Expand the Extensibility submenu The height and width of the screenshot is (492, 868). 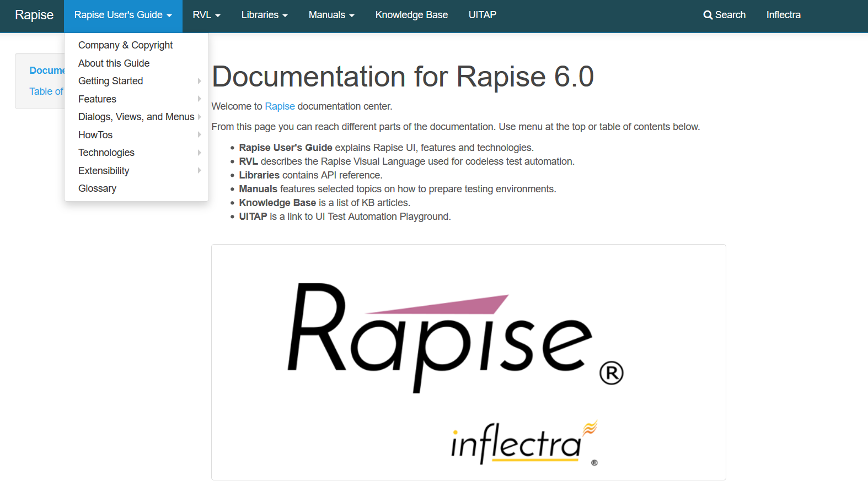point(104,171)
